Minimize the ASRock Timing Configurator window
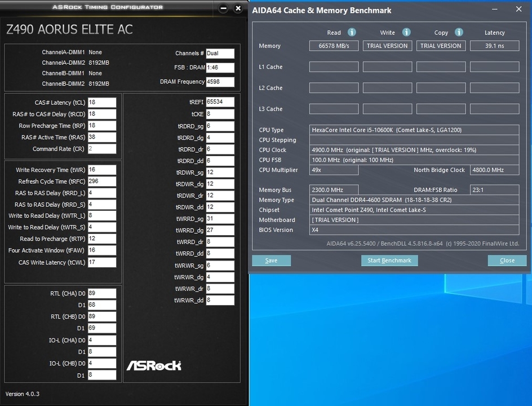 tap(223, 8)
